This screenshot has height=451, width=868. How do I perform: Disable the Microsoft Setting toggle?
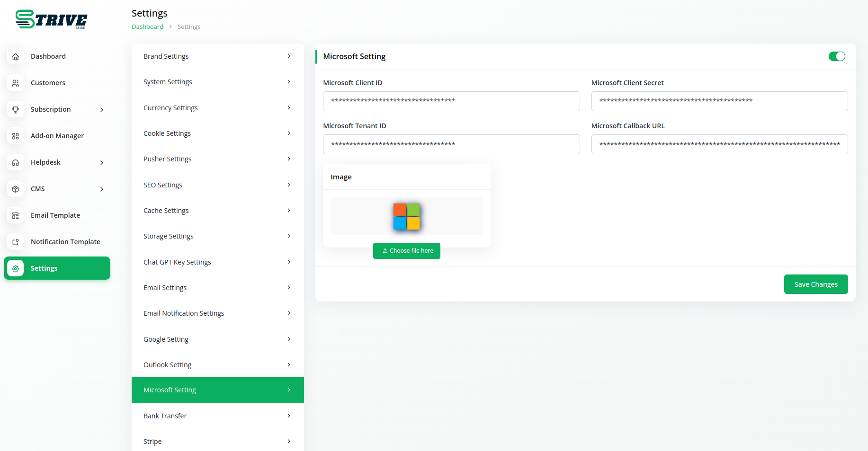[x=836, y=56]
